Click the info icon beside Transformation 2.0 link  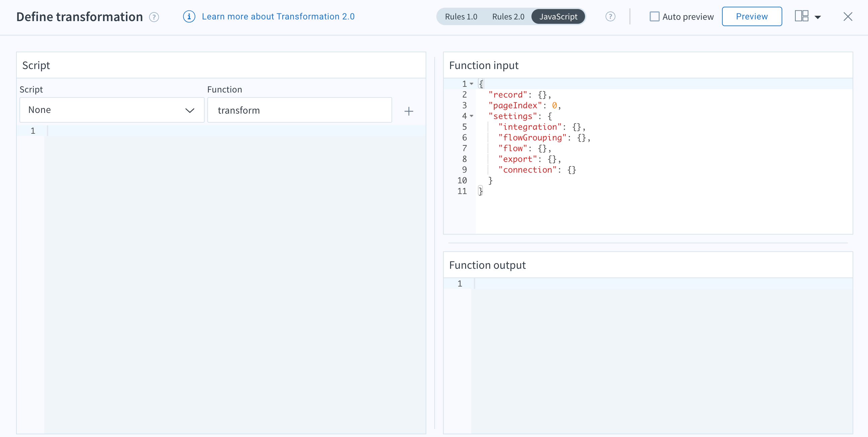click(189, 16)
